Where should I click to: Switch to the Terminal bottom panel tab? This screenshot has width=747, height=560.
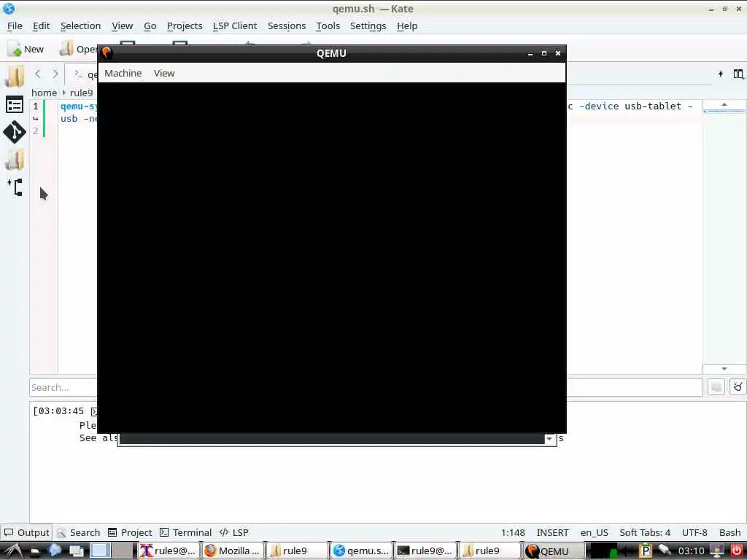(x=186, y=532)
